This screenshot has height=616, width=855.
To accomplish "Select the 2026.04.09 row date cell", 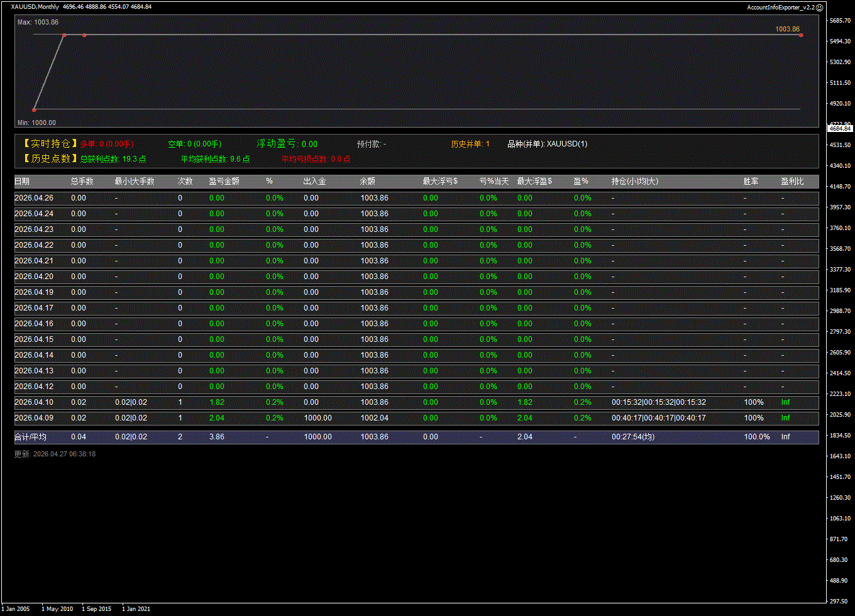I will pyautogui.click(x=34, y=418).
